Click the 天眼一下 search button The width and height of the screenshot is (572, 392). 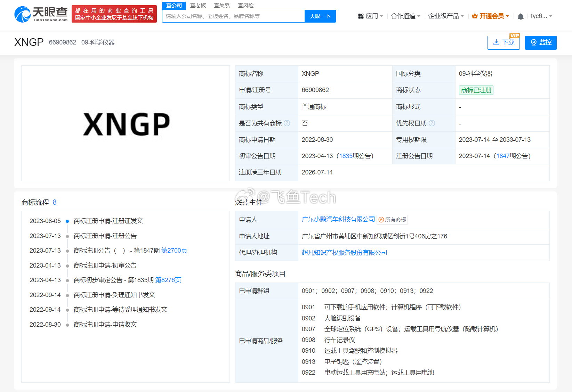coord(320,16)
